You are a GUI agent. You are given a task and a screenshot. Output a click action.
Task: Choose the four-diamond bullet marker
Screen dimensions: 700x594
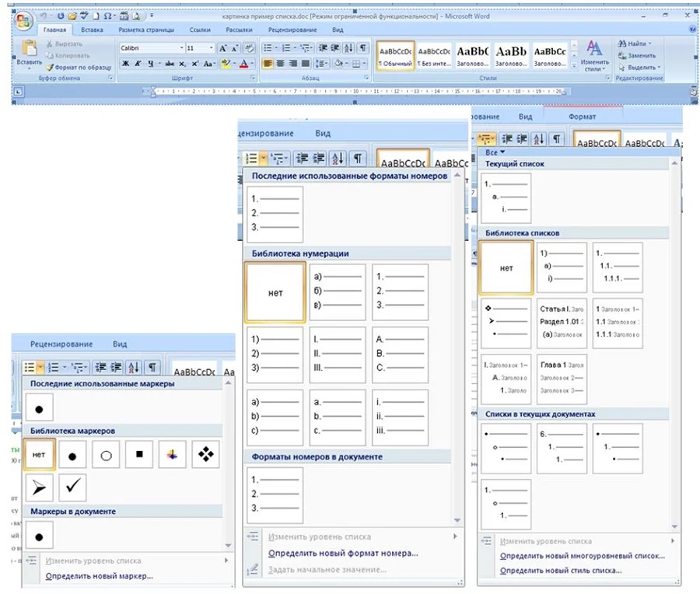tap(205, 454)
